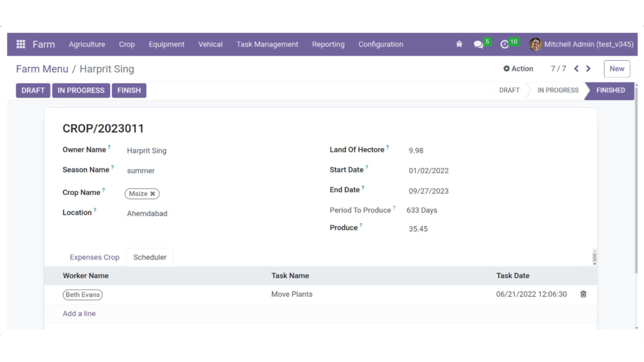644x362 pixels.
Task: Expand the Configuration menu
Action: (x=381, y=44)
